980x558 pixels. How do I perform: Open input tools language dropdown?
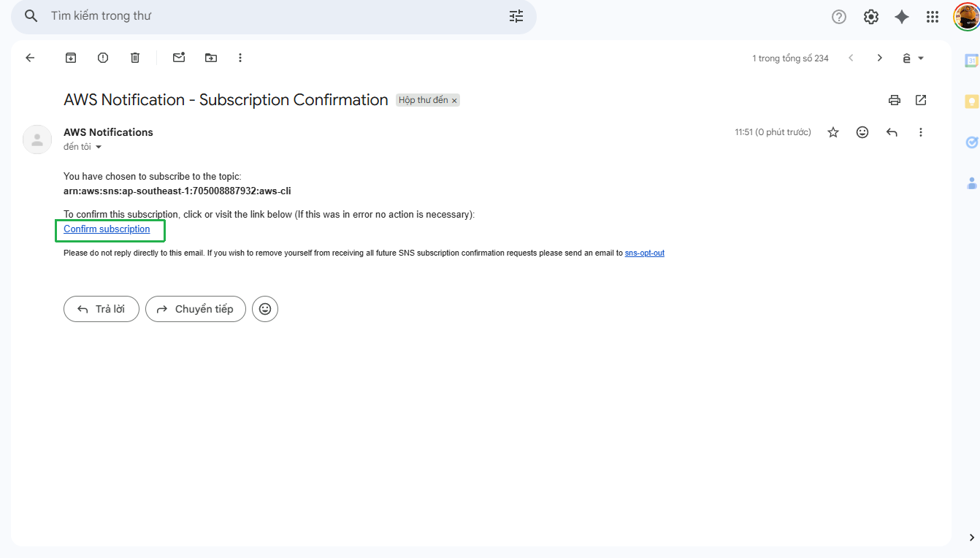point(913,58)
